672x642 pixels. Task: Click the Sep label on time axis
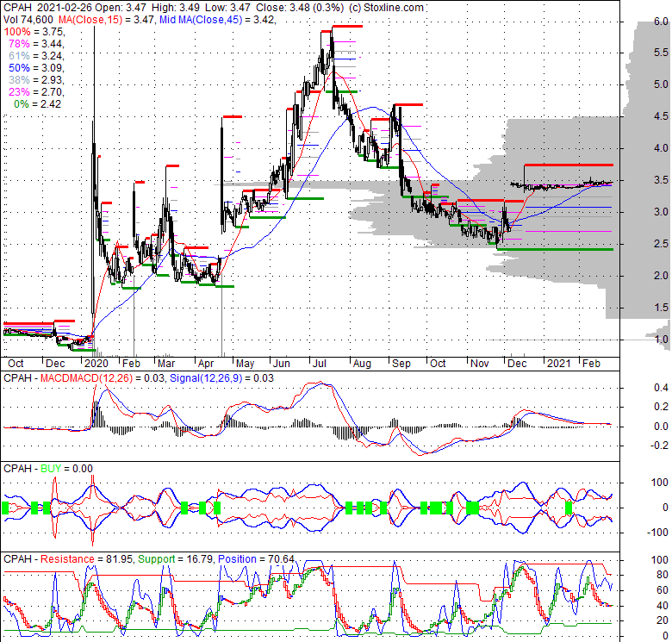[x=401, y=364]
